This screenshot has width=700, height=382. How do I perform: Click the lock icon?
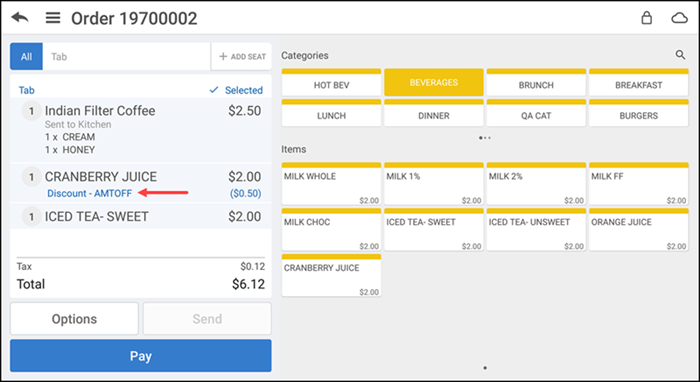tap(646, 18)
